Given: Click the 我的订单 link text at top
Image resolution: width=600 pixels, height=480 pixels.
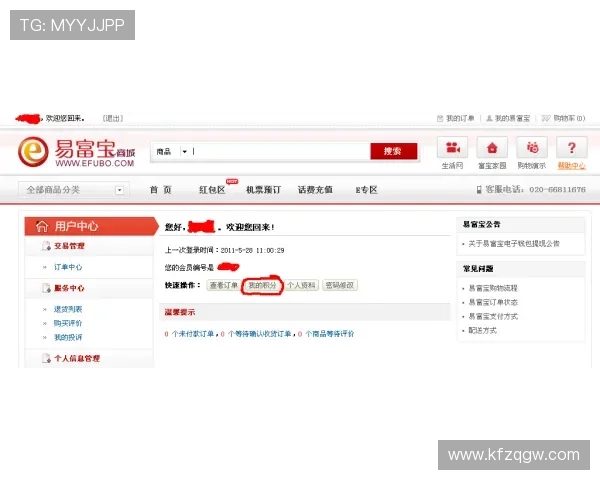Looking at the screenshot, I should pos(460,118).
